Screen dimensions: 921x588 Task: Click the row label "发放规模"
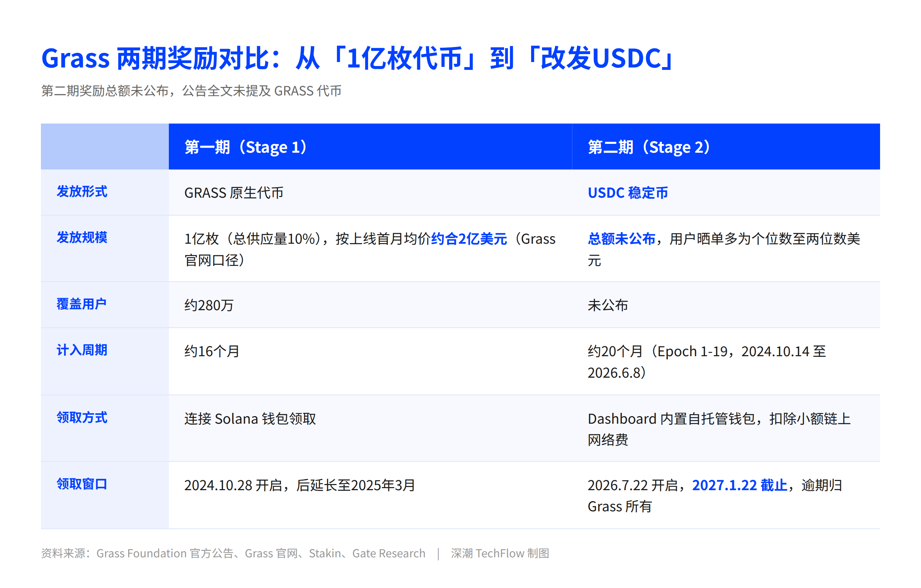pos(82,238)
